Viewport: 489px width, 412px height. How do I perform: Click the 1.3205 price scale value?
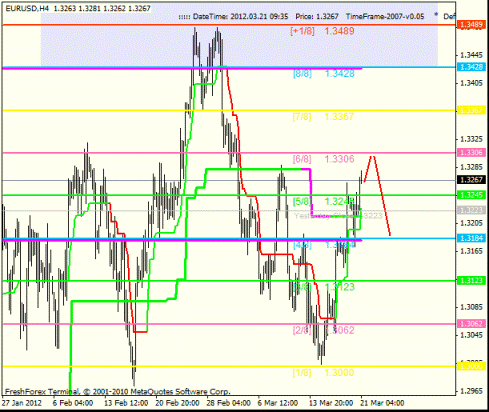(471, 223)
